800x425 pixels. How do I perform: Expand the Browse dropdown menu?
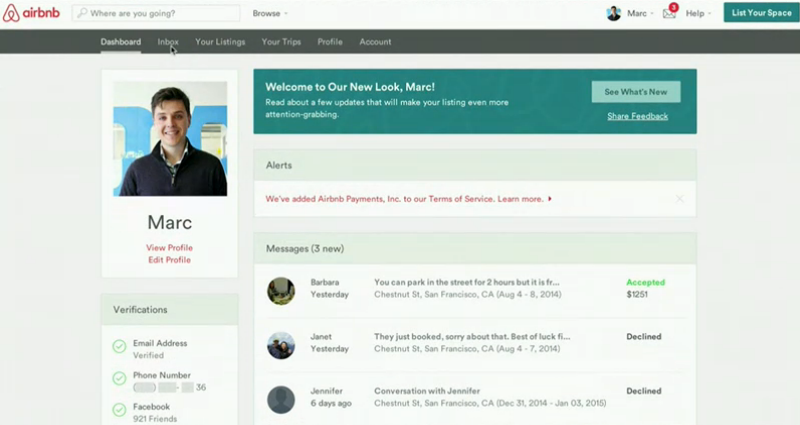pyautogui.click(x=269, y=14)
